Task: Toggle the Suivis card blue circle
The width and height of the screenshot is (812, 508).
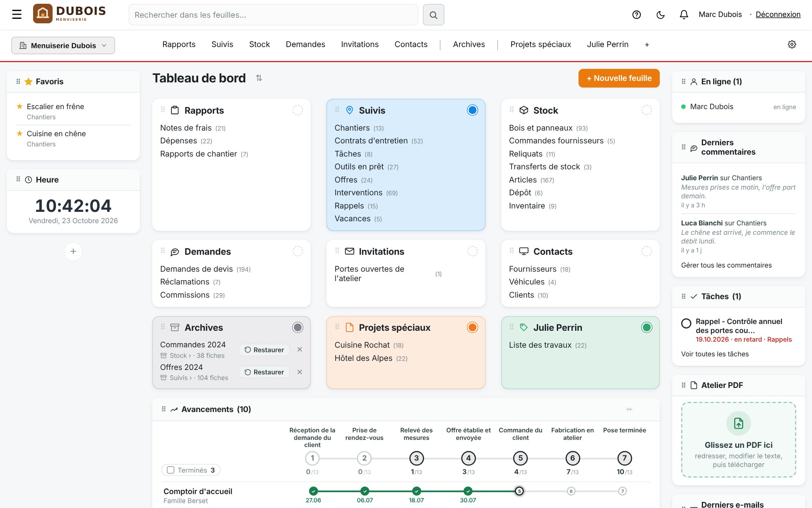Action: 472,110
